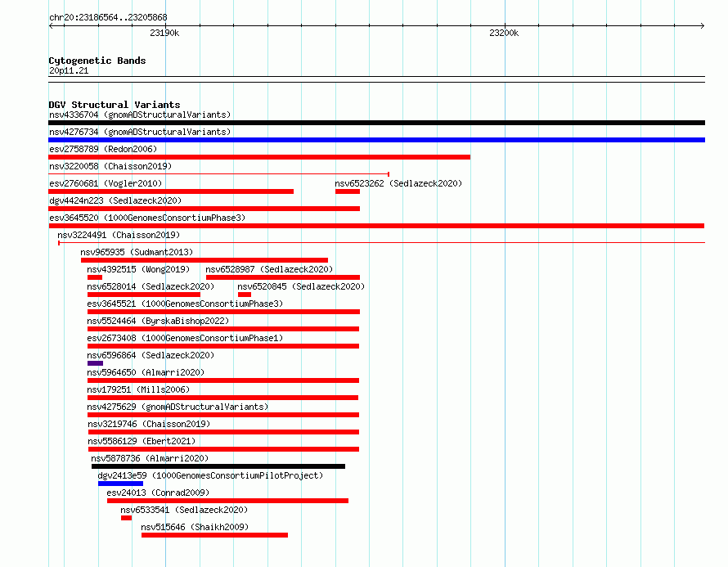Select the red bar under esv2760681 Vogler2010
Viewport: 728px width, 567px height.
click(x=171, y=191)
